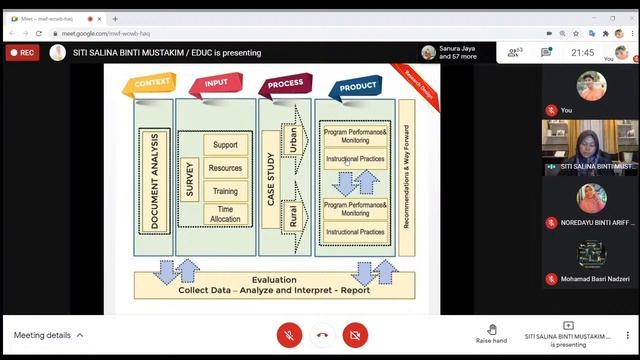This screenshot has height=360, width=640.
Task: Click the padlock site info icon
Action: [x=55, y=33]
